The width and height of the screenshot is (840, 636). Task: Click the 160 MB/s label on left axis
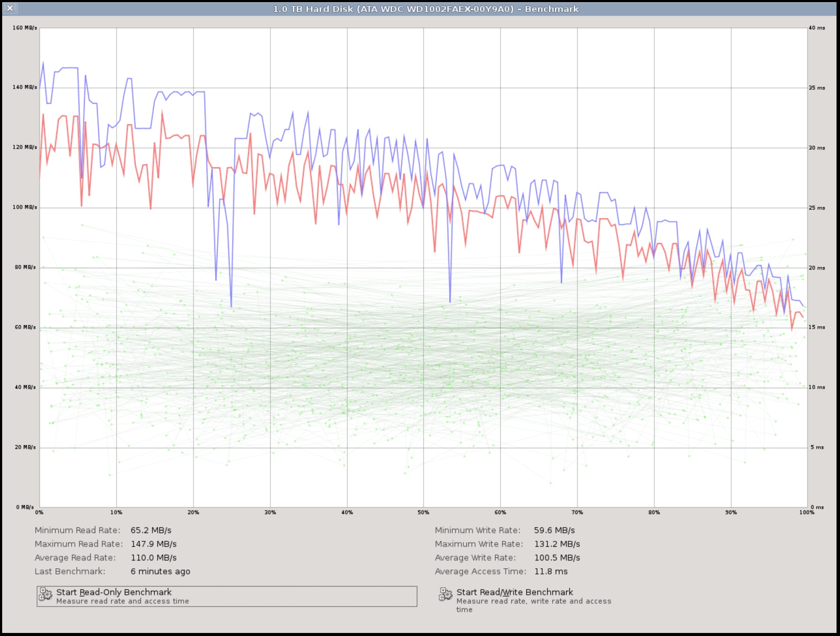pos(25,28)
